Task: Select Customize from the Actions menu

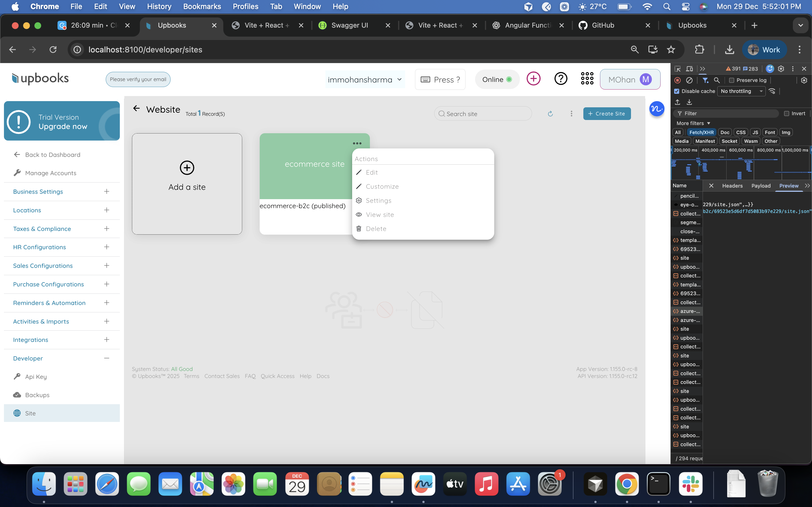Action: coord(383,186)
